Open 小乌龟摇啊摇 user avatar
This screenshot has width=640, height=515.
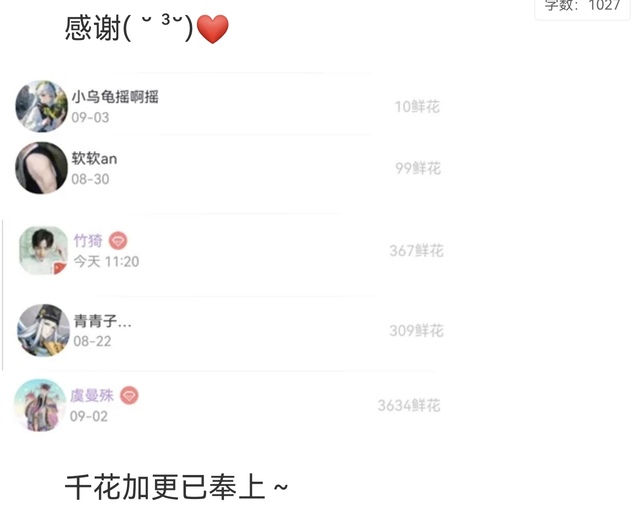[x=41, y=106]
